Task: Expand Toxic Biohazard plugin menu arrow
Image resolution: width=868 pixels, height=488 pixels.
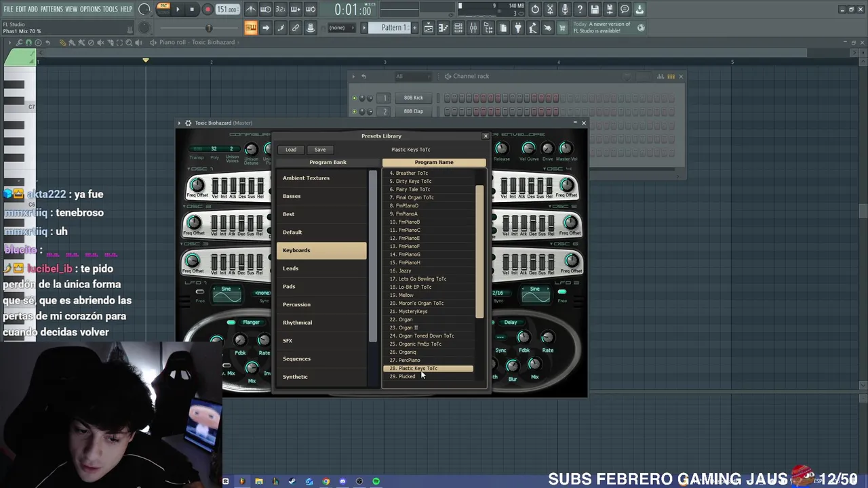Action: point(180,123)
